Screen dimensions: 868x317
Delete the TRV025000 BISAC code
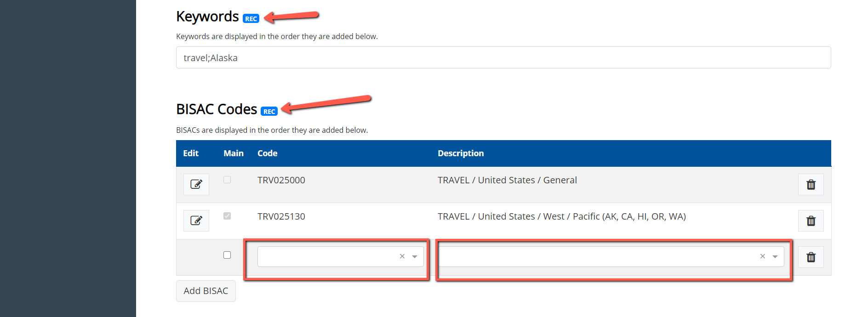click(x=811, y=184)
